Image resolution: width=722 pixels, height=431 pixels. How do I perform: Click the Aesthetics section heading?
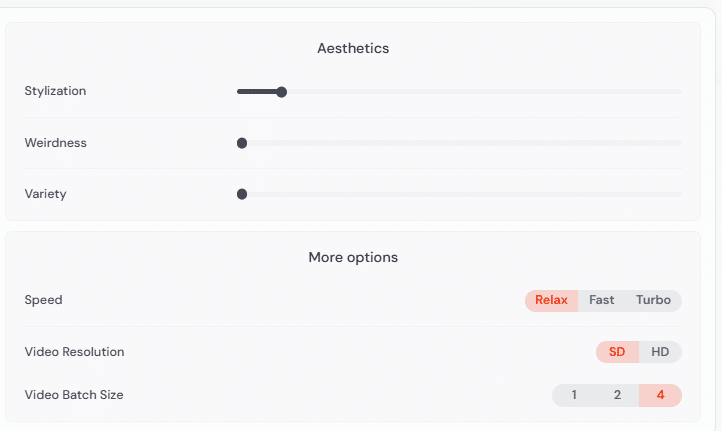353,48
